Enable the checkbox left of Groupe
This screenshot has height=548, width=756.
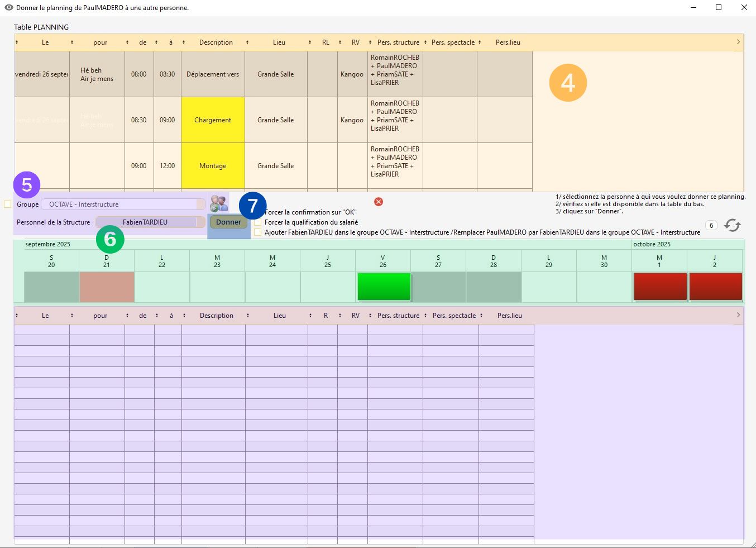[8, 204]
